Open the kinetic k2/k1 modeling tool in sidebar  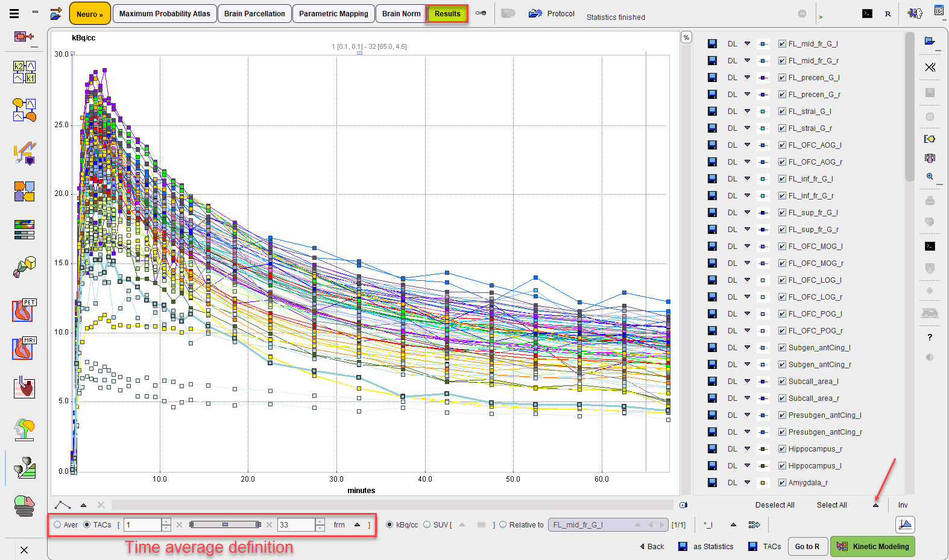tap(25, 72)
